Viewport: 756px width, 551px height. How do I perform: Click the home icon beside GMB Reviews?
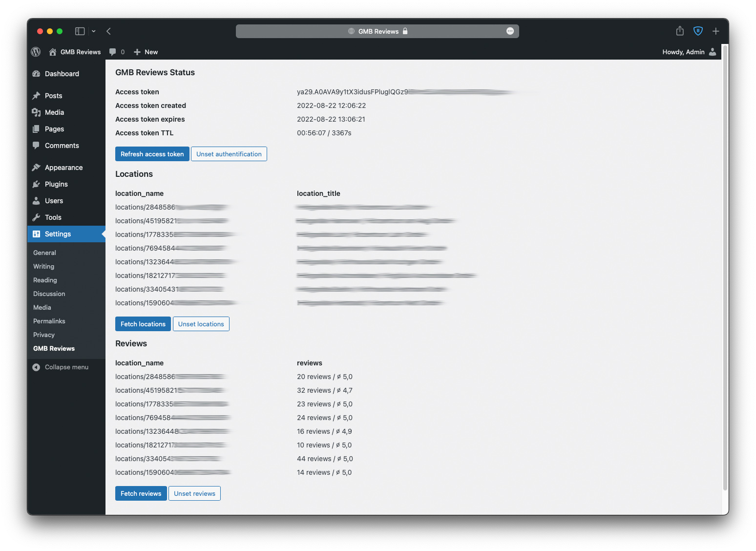click(x=53, y=52)
